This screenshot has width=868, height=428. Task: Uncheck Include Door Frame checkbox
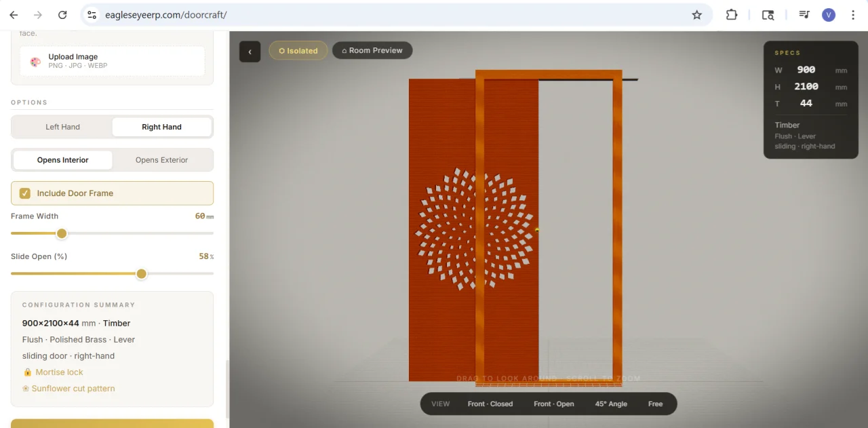coord(25,193)
